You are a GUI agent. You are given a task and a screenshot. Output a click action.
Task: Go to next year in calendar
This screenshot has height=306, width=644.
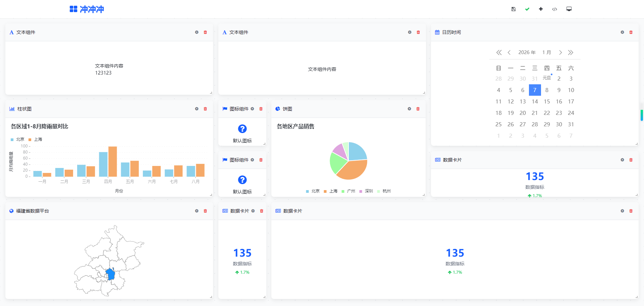point(571,52)
